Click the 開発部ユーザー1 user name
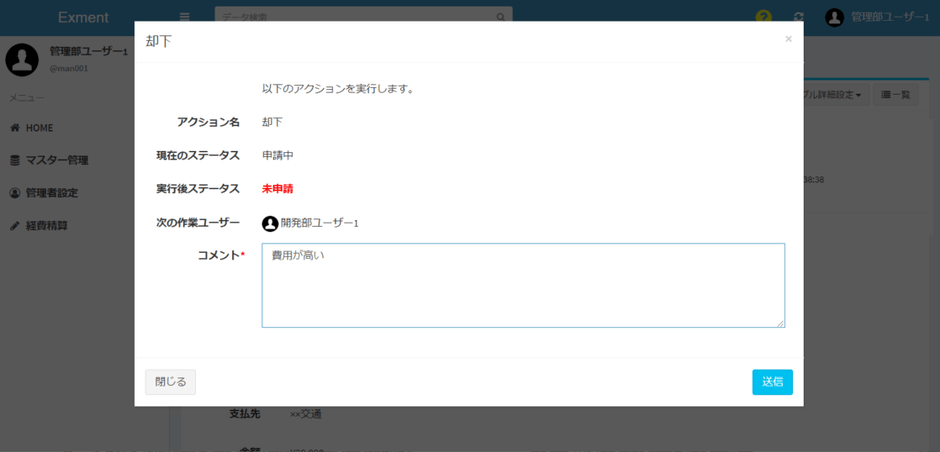The width and height of the screenshot is (940, 452). pyautogui.click(x=320, y=224)
